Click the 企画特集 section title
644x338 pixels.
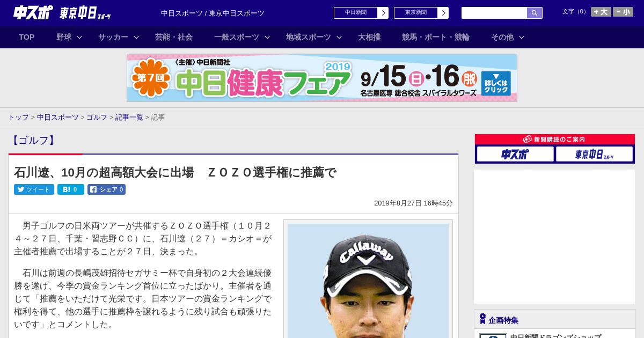(x=503, y=320)
